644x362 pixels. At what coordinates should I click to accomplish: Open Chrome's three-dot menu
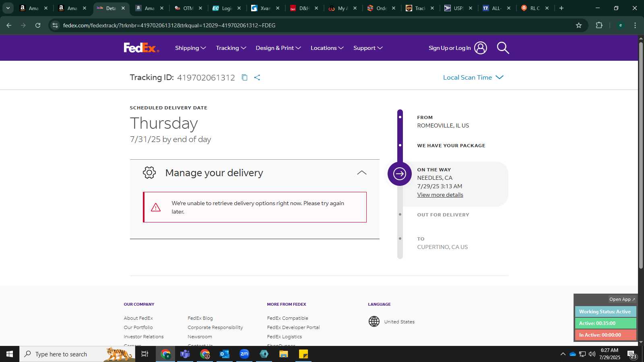tap(635, 25)
